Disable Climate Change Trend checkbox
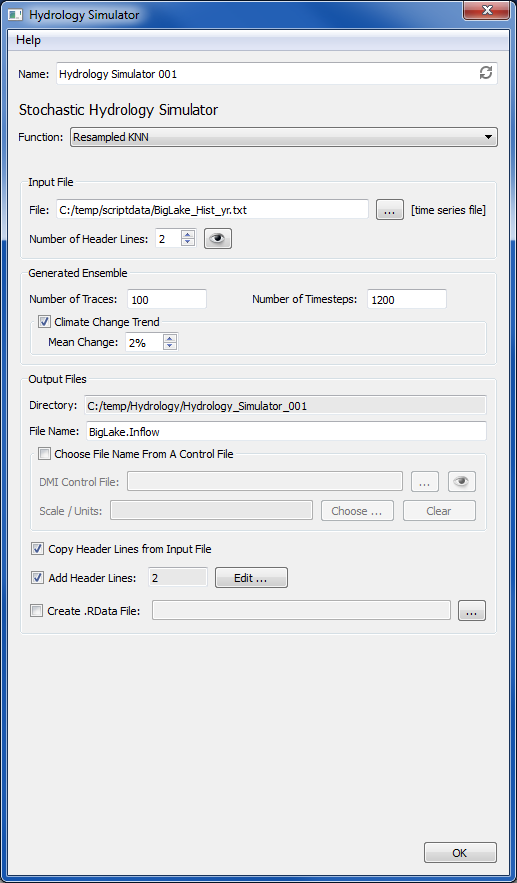Screen dimensions: 517x883 (x=44, y=322)
